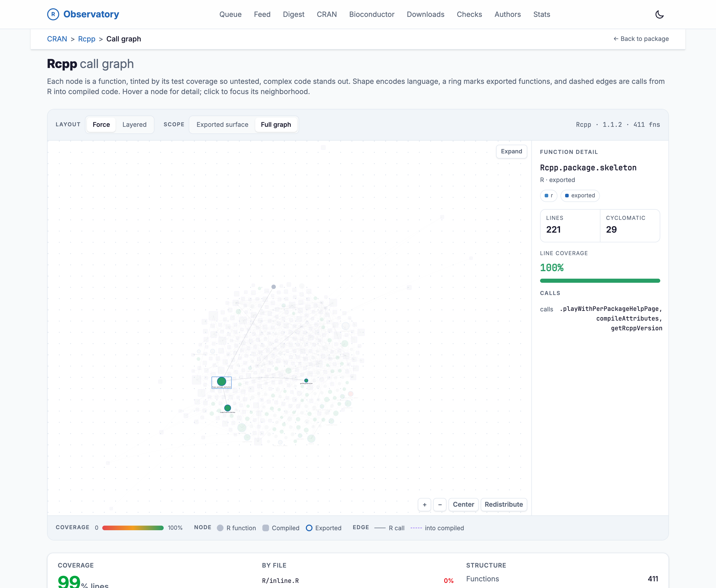Toggle dark mode moon icon
This screenshot has width=716, height=588.
tap(659, 14)
